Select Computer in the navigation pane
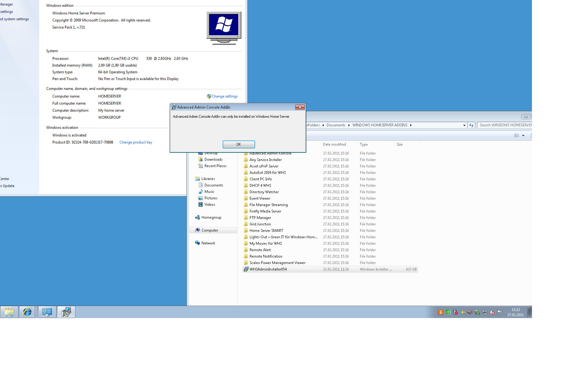 point(213,230)
